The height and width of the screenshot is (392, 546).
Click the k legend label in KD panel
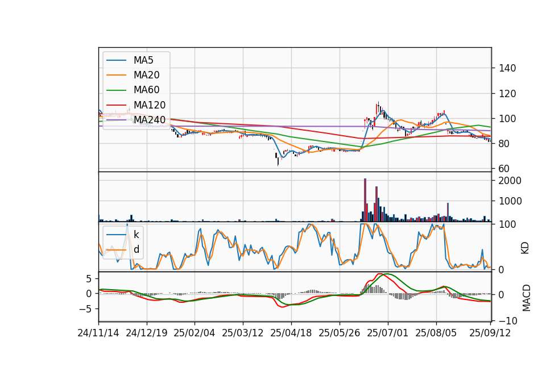136,235
